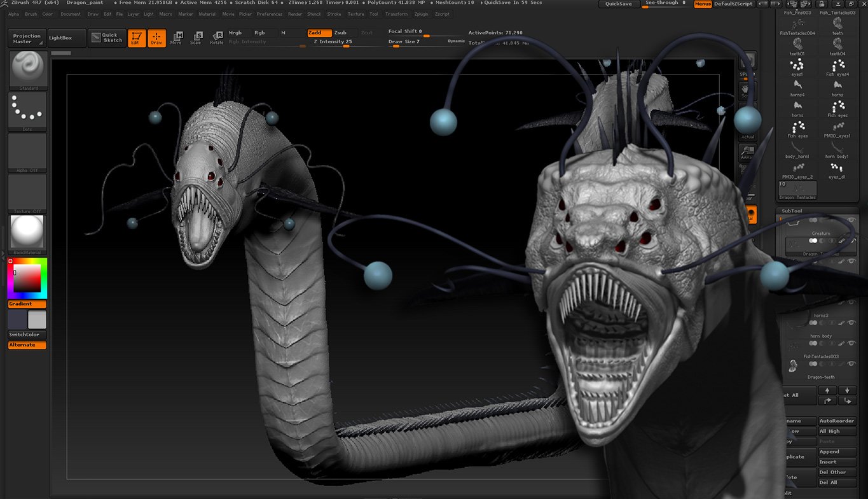Screen dimensions: 868x499
Task: Select the PM3D_eyes1 tool thumbnail
Action: [837, 128]
